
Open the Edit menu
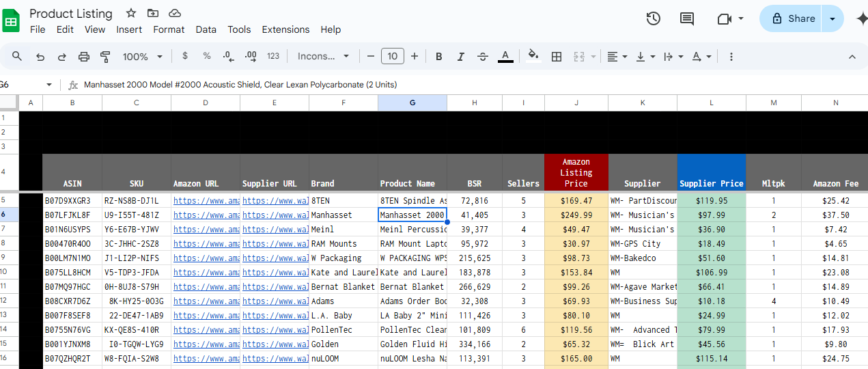click(x=65, y=29)
